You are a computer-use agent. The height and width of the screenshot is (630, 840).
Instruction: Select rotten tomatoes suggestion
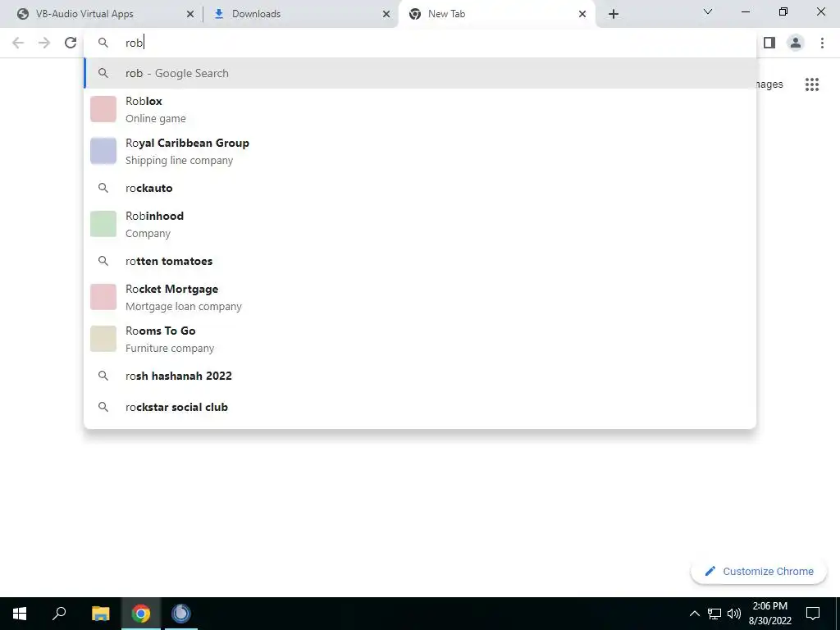[420, 261]
